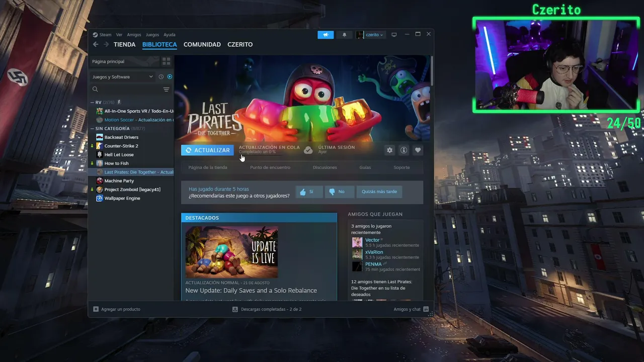Open Punto de encuentro link
Image resolution: width=644 pixels, height=362 pixels.
coord(270,167)
